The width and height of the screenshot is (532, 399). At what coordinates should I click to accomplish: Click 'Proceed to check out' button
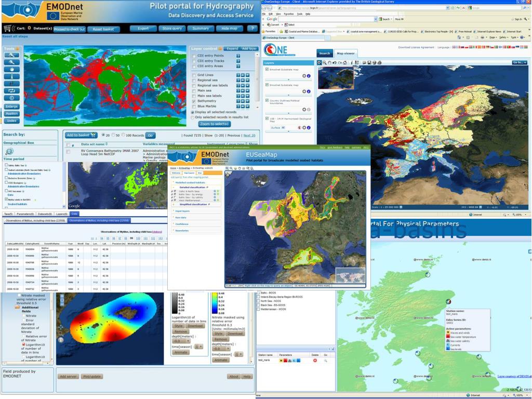coord(69,29)
